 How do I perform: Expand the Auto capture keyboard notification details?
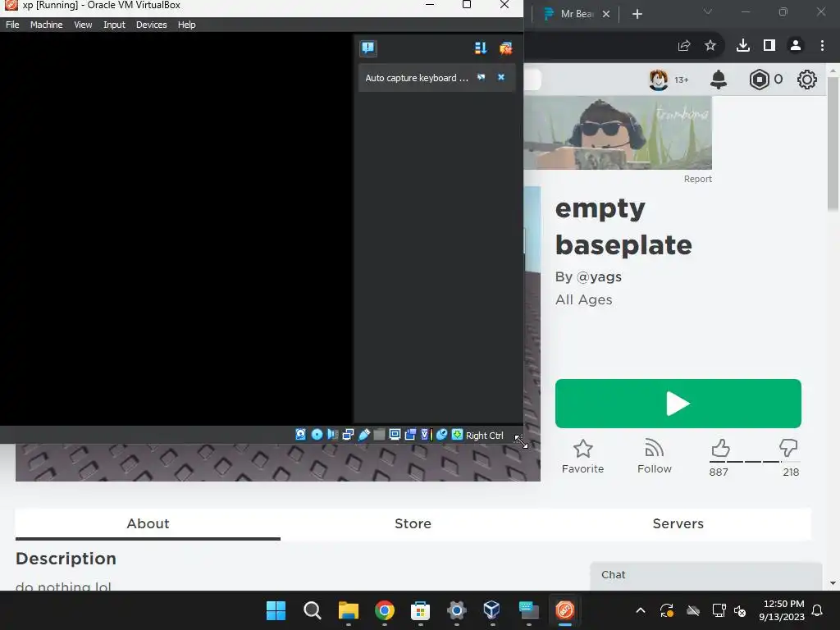tap(481, 78)
